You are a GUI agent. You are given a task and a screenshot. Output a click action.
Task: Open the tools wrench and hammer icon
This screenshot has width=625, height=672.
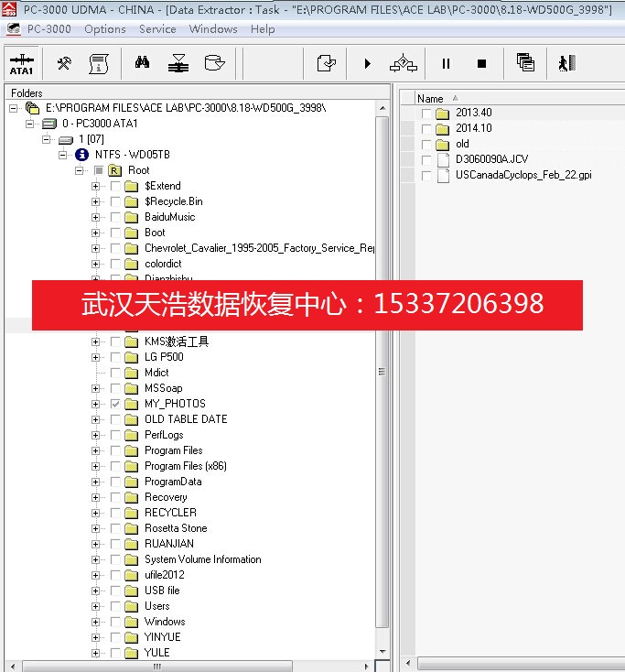tap(64, 63)
